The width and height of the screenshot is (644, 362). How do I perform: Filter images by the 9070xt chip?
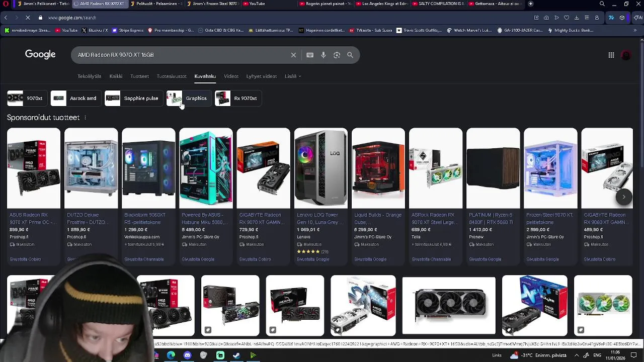27,98
